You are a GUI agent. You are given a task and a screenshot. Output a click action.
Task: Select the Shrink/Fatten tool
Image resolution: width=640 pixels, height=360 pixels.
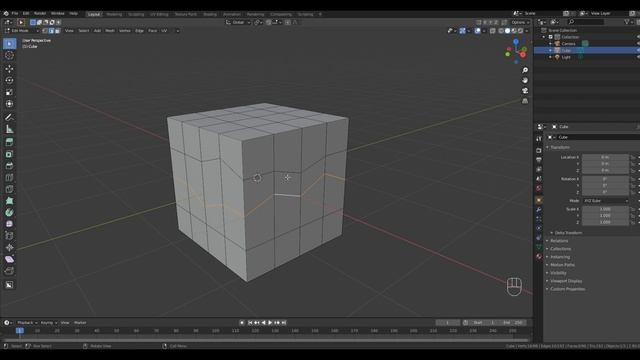click(x=9, y=247)
